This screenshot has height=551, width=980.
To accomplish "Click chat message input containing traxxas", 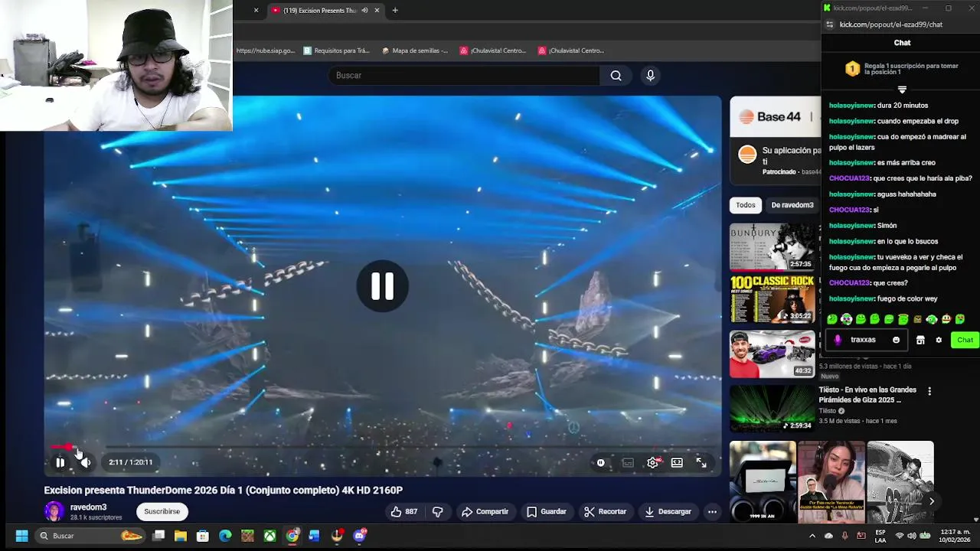I will 865,340.
